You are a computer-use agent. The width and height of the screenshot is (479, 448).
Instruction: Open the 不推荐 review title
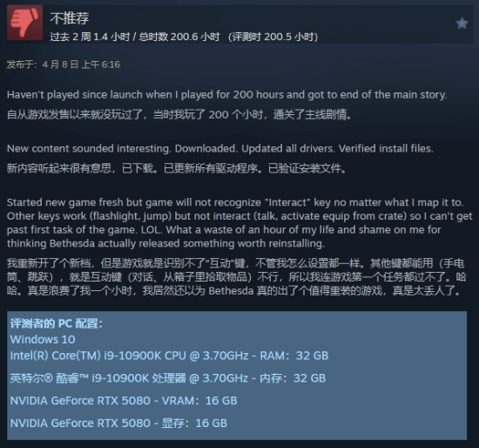tap(70, 18)
